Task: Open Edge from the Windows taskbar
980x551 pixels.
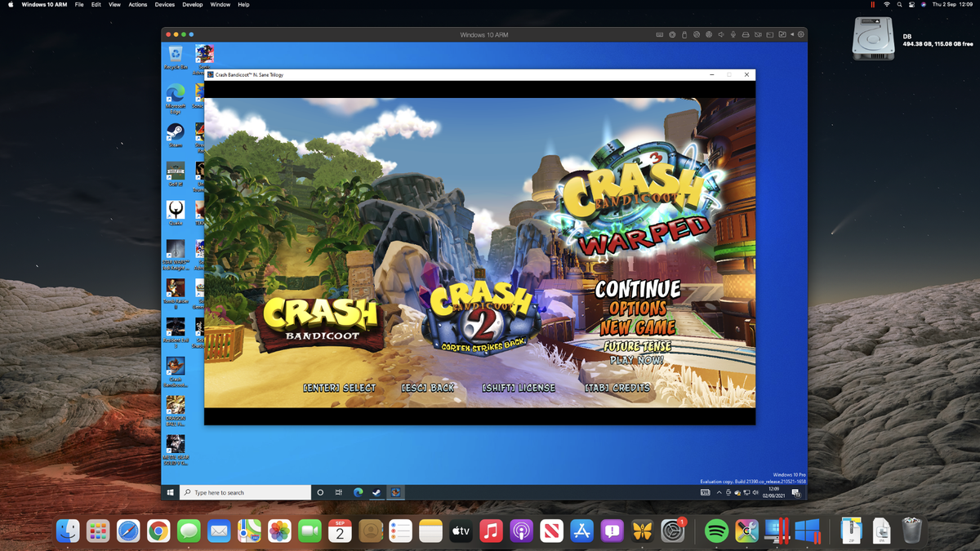Action: (358, 492)
